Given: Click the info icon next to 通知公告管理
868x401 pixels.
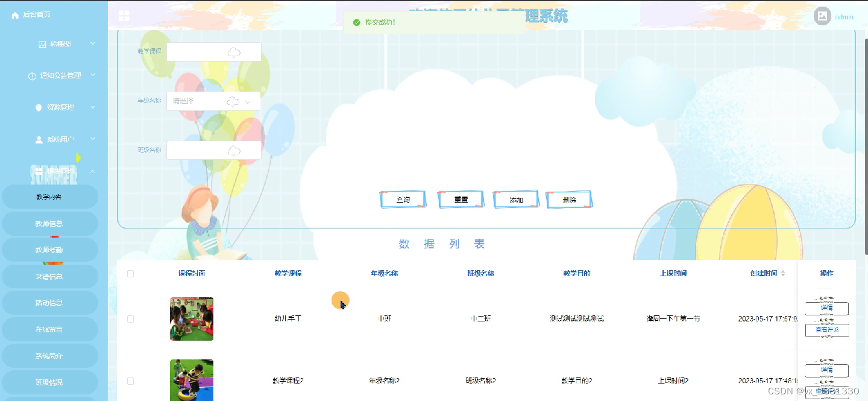Looking at the screenshot, I should (x=32, y=76).
